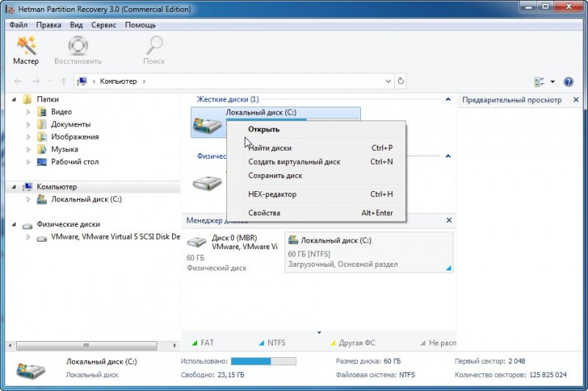Expand Локальный диск (C:) in tree

[x=29, y=199]
